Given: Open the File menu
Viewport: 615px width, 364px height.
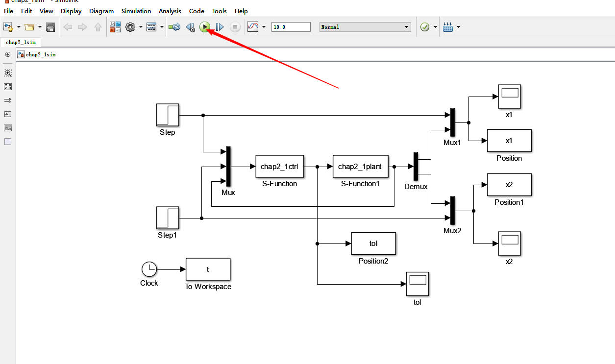Looking at the screenshot, I should click(8, 11).
